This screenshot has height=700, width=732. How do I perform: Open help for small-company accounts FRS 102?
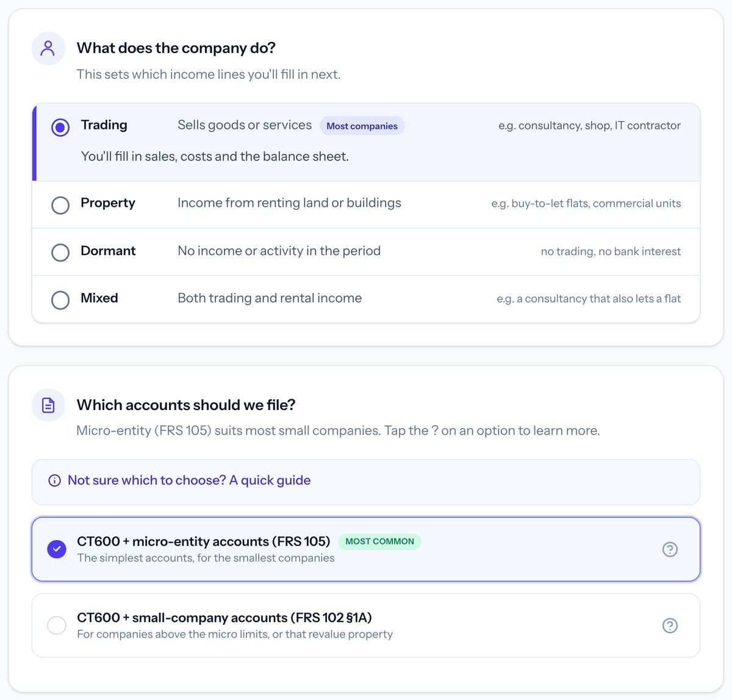[670, 626]
